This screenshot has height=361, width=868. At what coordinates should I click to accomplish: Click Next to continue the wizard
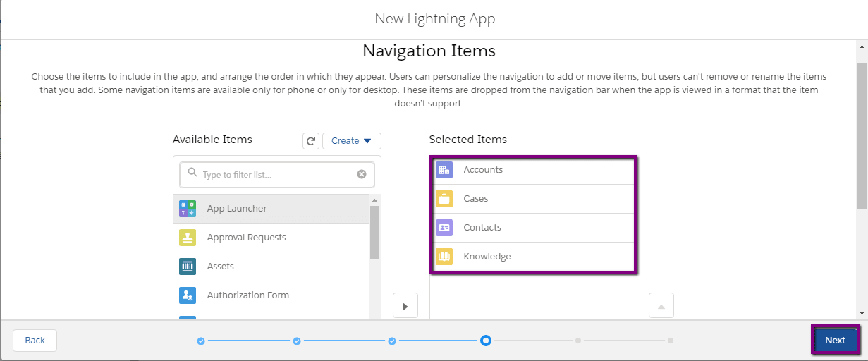[835, 340]
